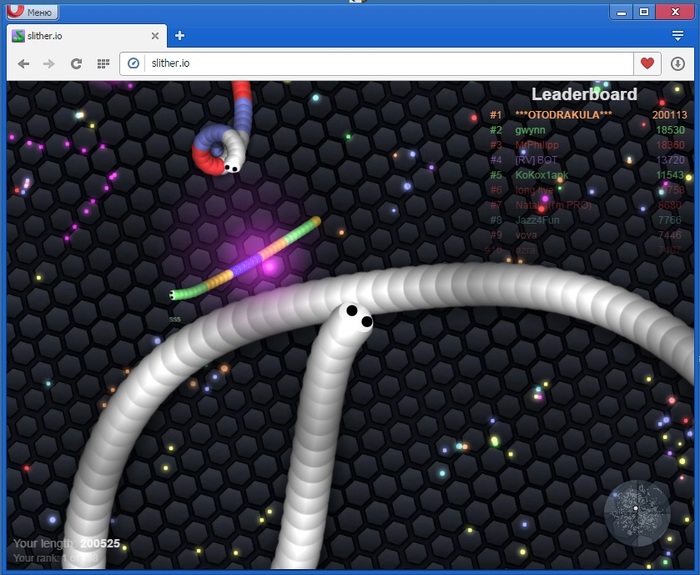This screenshot has height=575, width=700.
Task: Click the glowing magenta food orb
Action: 269,267
